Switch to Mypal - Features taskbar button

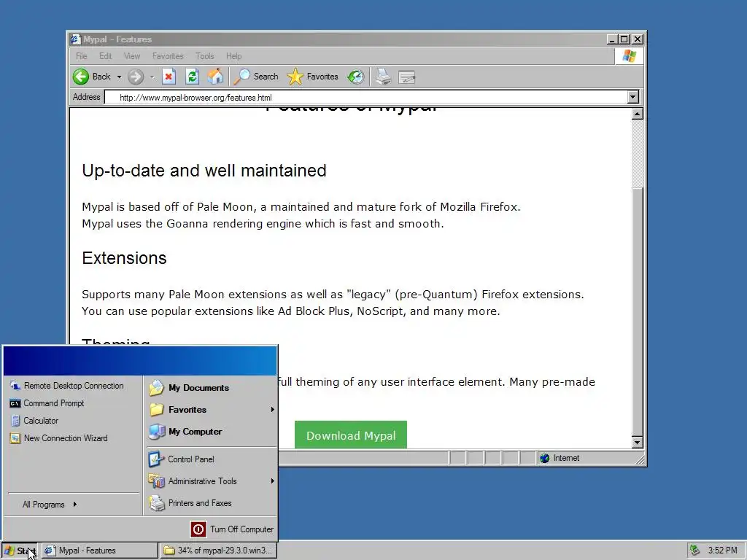[x=99, y=551]
